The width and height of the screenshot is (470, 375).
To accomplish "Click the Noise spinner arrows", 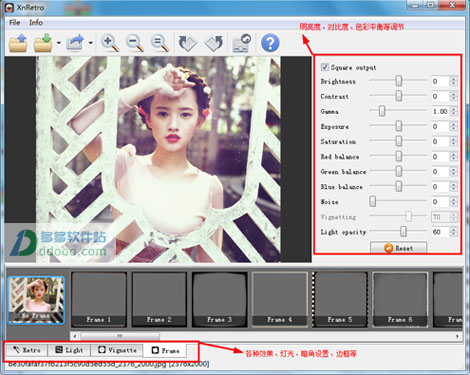I will click(x=453, y=202).
